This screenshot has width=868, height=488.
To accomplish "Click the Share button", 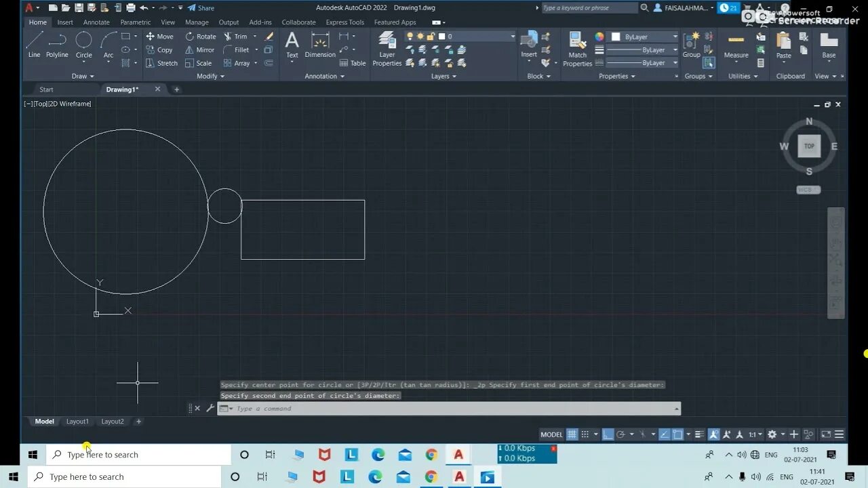I will point(201,8).
